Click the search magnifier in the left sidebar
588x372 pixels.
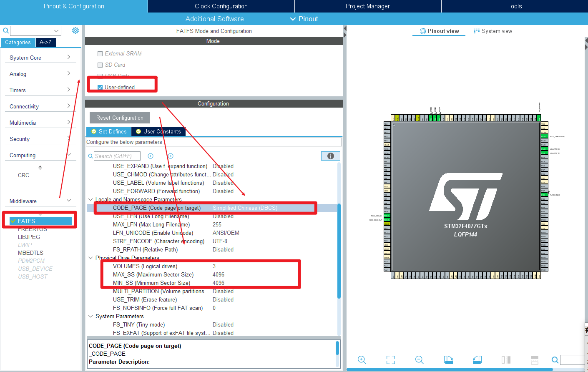tap(5, 30)
